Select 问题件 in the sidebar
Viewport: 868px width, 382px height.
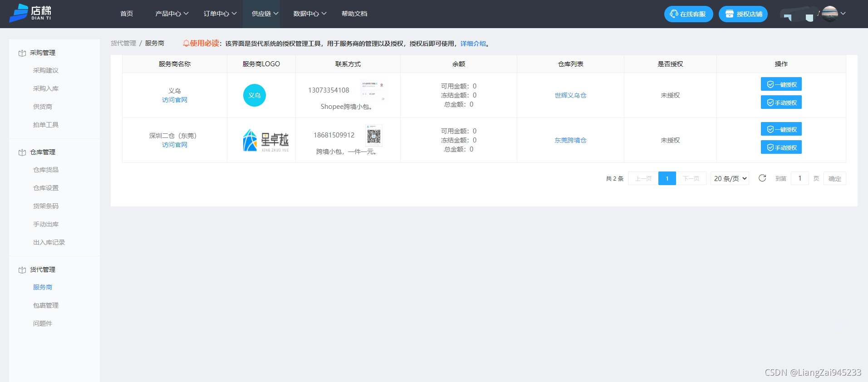point(43,323)
